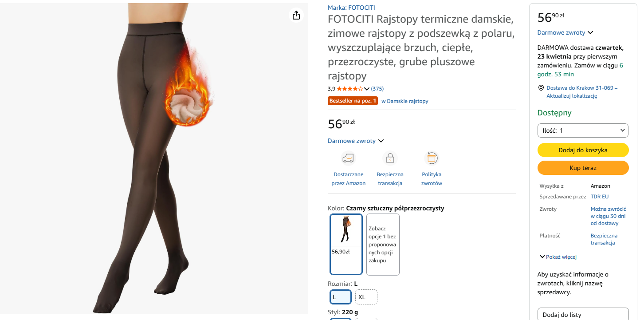Click seller link TDR EU
Image resolution: width=644 pixels, height=320 pixels.
[x=600, y=197]
